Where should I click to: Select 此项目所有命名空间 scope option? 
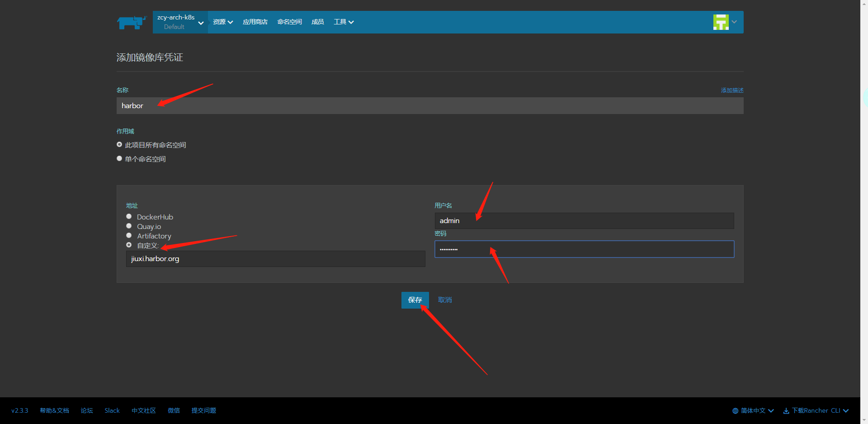click(x=119, y=145)
